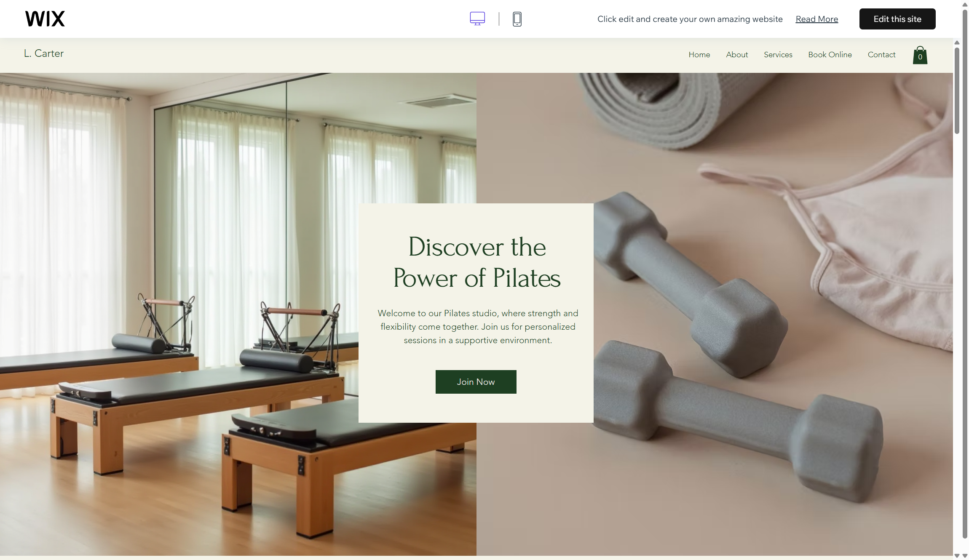The width and height of the screenshot is (969, 560).
Task: Click the outer scrollbar down arrow
Action: [x=965, y=556]
